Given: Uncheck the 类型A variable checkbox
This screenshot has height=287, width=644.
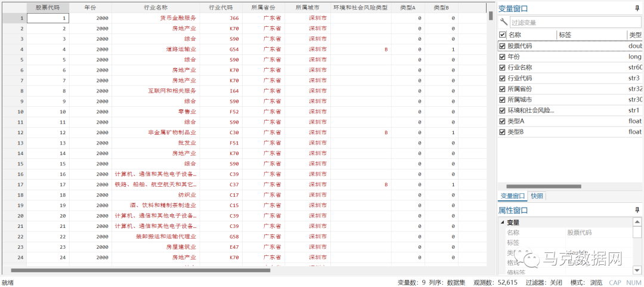Looking at the screenshot, I should tap(502, 121).
